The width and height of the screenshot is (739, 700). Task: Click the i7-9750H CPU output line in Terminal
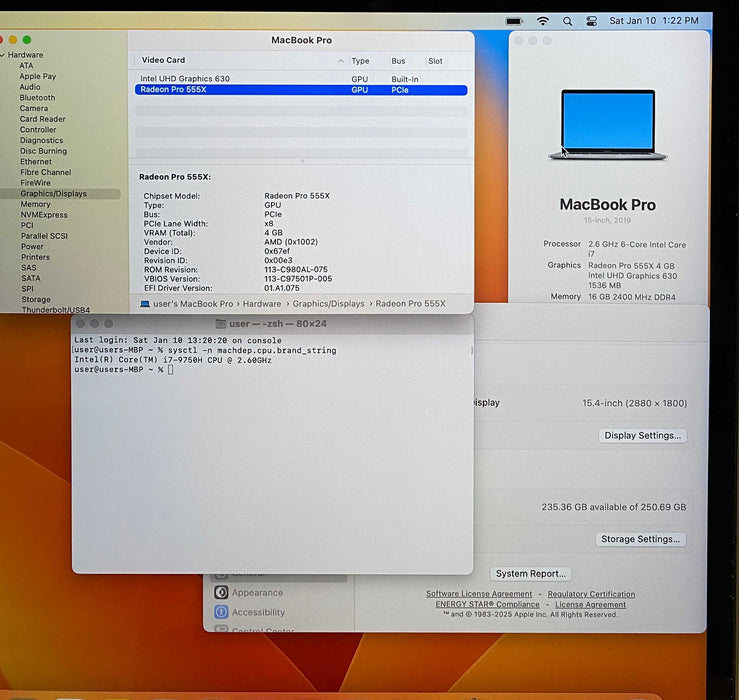[x=172, y=360]
